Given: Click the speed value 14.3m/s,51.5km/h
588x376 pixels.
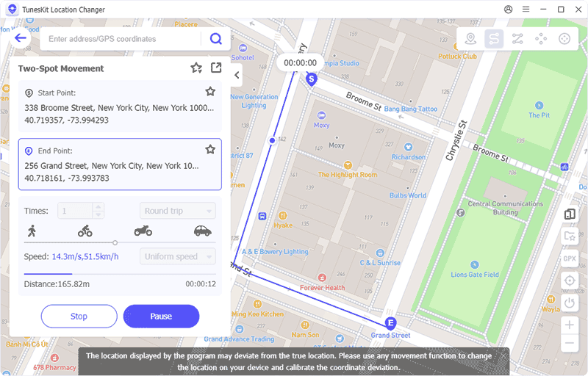Looking at the screenshot, I should click(85, 256).
